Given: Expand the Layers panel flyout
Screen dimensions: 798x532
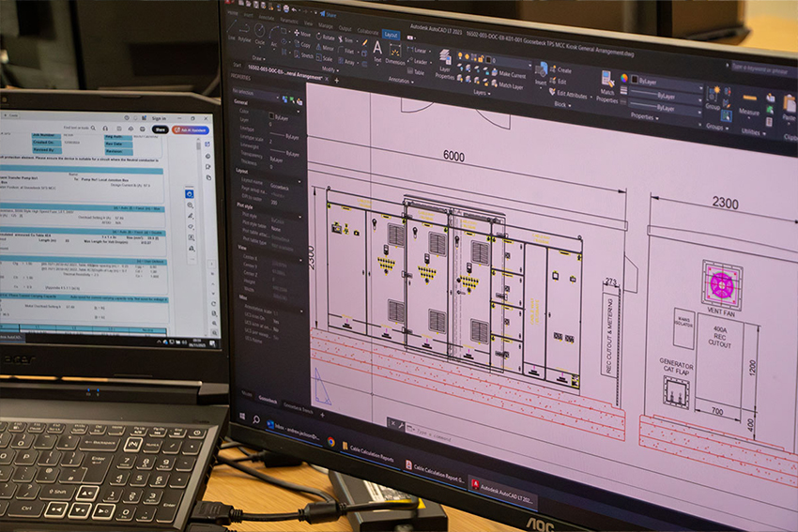Looking at the screenshot, I should pyautogui.click(x=482, y=93).
